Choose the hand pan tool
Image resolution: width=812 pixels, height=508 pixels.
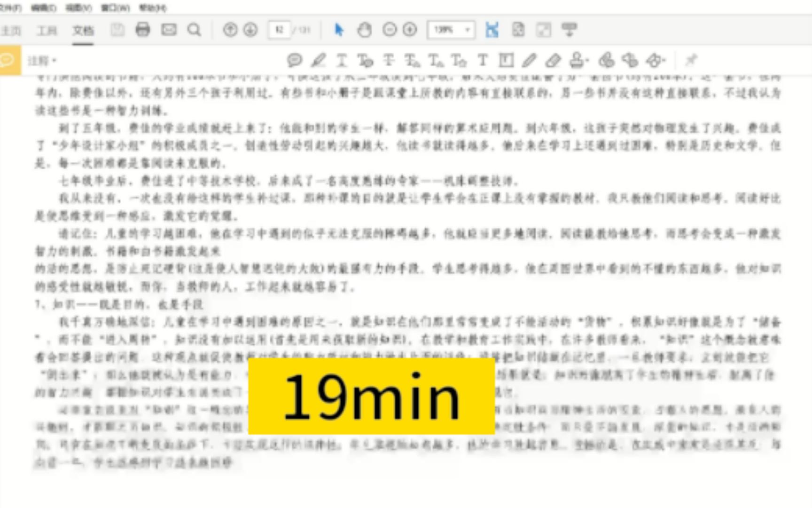(365, 30)
